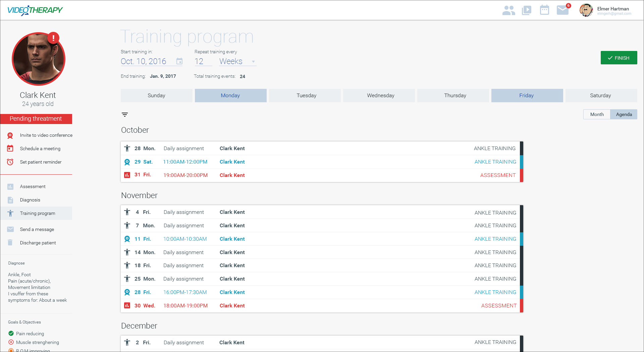Click the green FINISH button
The image size is (644, 352).
tap(619, 58)
